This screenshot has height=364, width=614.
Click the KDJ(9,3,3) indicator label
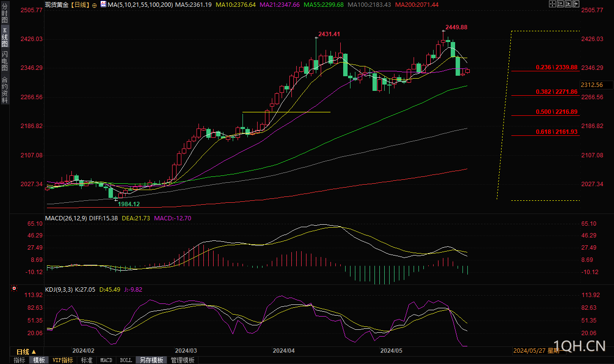coord(59,289)
